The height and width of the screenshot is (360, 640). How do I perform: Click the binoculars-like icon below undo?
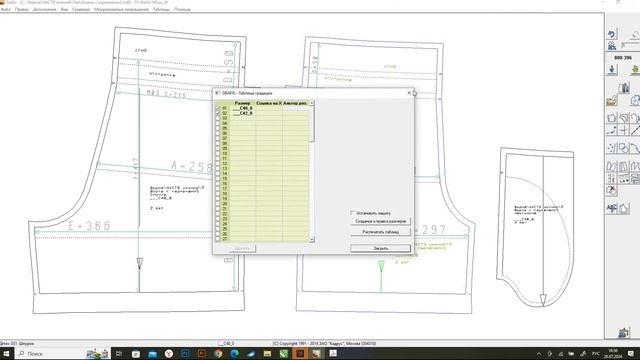(611, 46)
